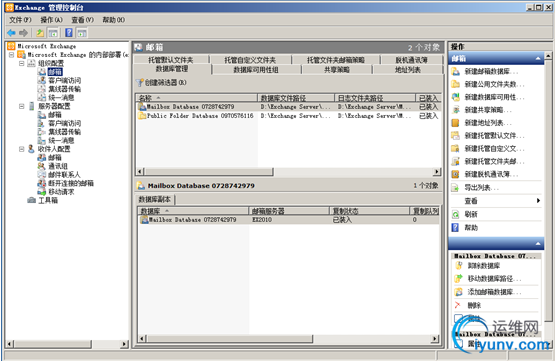The height and width of the screenshot is (361, 555).
Task: Click green refresh icon beside 刷新
Action: coord(456,214)
